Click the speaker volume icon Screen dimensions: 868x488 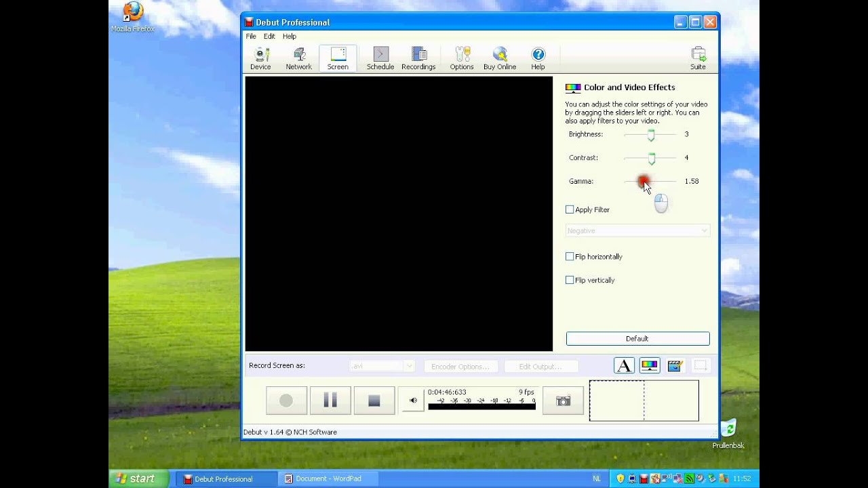[x=413, y=401]
